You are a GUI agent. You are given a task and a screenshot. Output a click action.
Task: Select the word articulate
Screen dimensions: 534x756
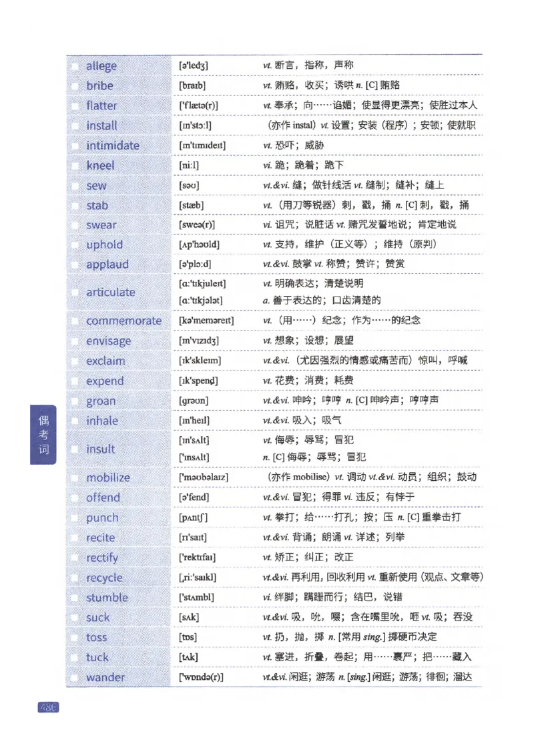[x=111, y=292]
